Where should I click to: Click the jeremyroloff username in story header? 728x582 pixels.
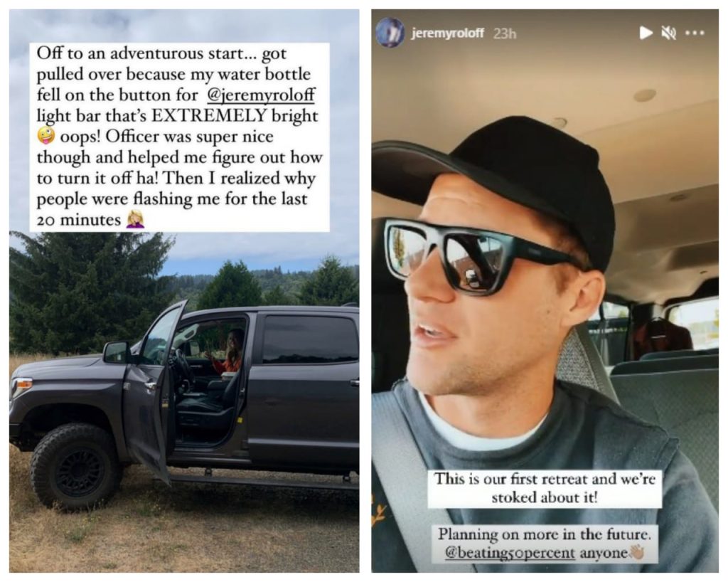click(x=447, y=33)
